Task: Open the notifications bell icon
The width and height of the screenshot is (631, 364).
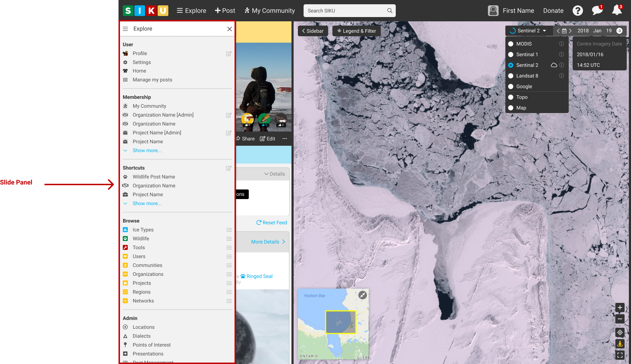Action: pos(617,10)
